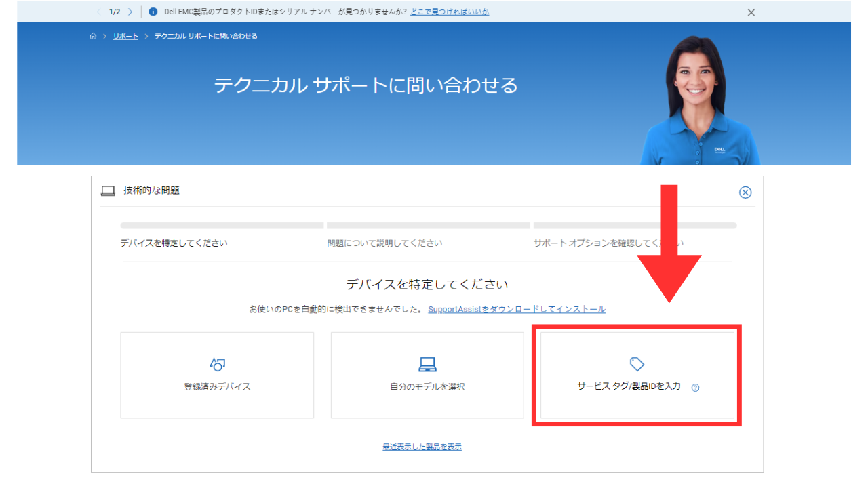The height and width of the screenshot is (488, 868).
Task: Click the previous notification arrow
Action: pyautogui.click(x=99, y=12)
